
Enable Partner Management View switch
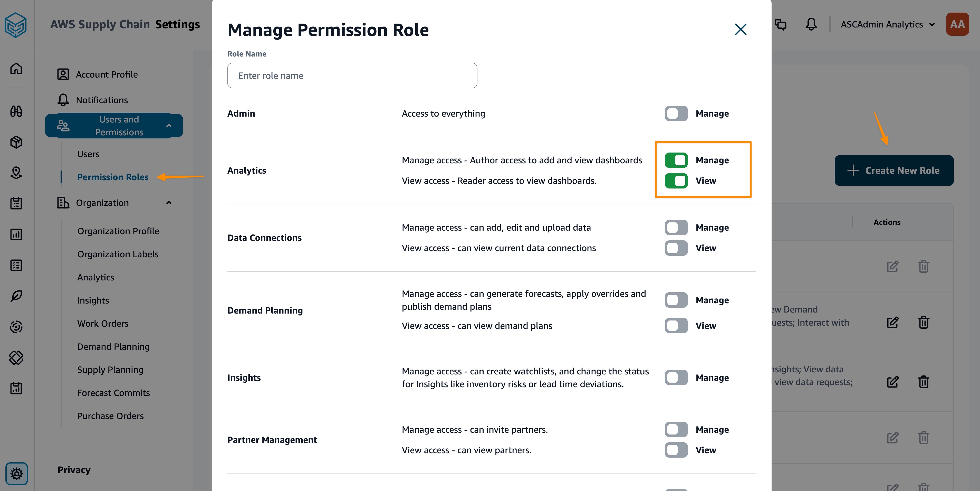pos(676,450)
